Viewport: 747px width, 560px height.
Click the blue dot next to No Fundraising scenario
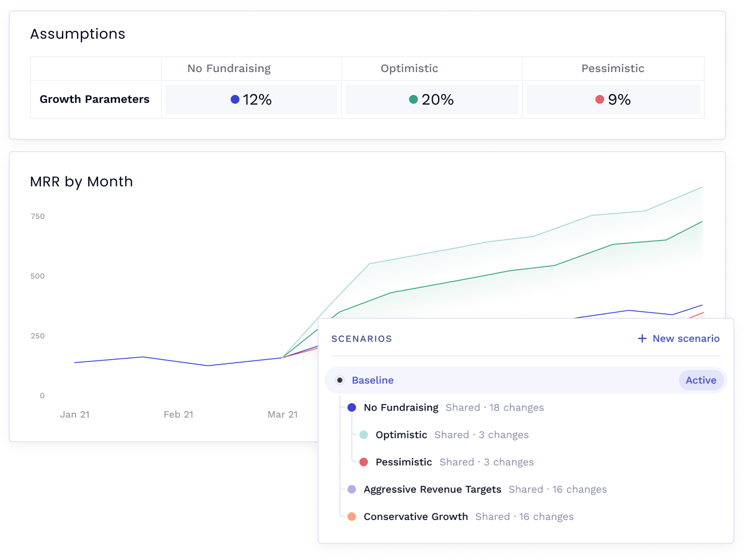pyautogui.click(x=352, y=407)
